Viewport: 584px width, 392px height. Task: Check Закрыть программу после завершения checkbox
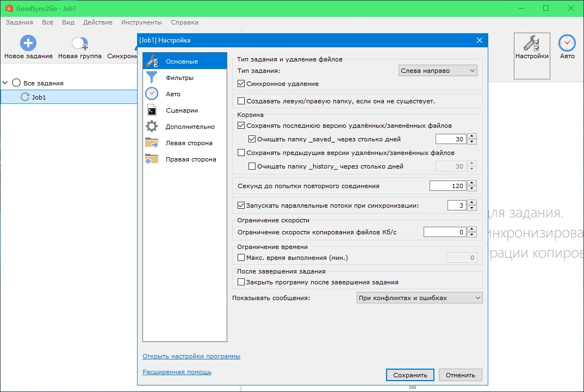241,282
